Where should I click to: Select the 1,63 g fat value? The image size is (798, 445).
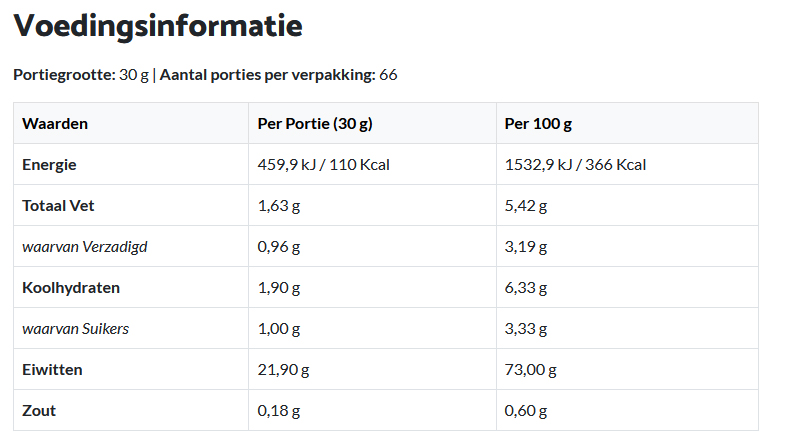(279, 206)
